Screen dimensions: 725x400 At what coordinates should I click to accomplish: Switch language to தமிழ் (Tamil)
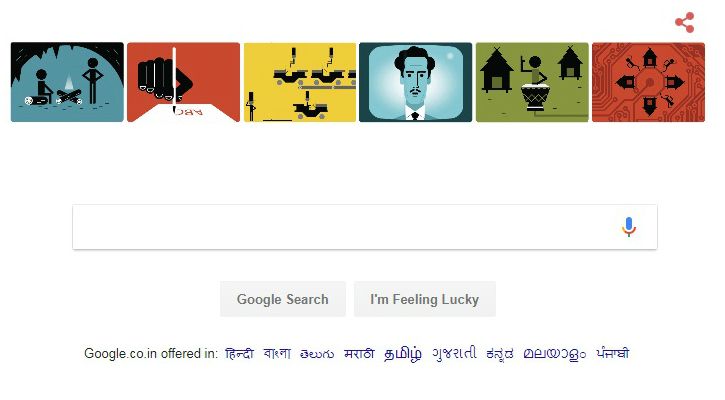click(x=403, y=354)
